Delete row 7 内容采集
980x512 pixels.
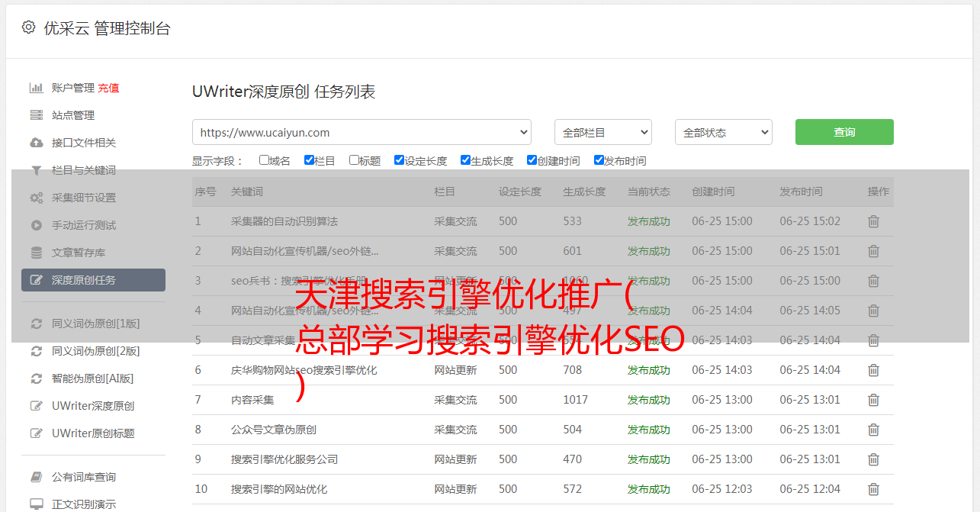click(873, 400)
